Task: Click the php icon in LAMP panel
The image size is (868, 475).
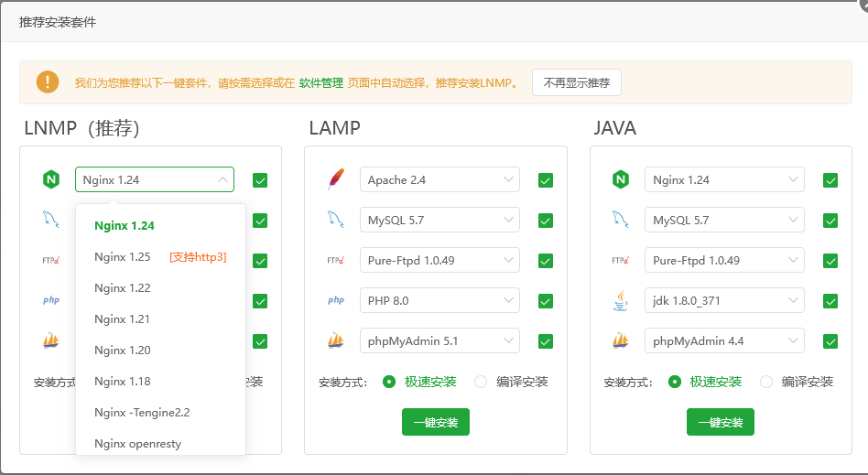Action: click(x=336, y=300)
